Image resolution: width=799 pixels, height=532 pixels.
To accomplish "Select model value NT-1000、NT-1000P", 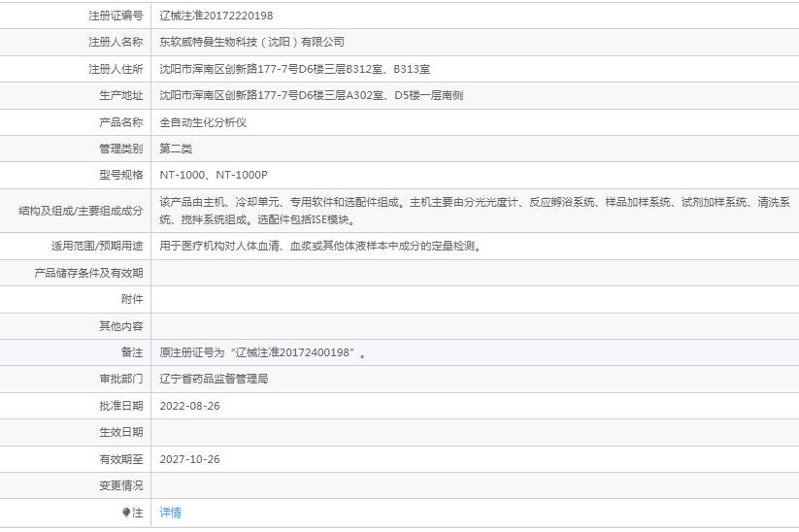I will click(x=214, y=176).
